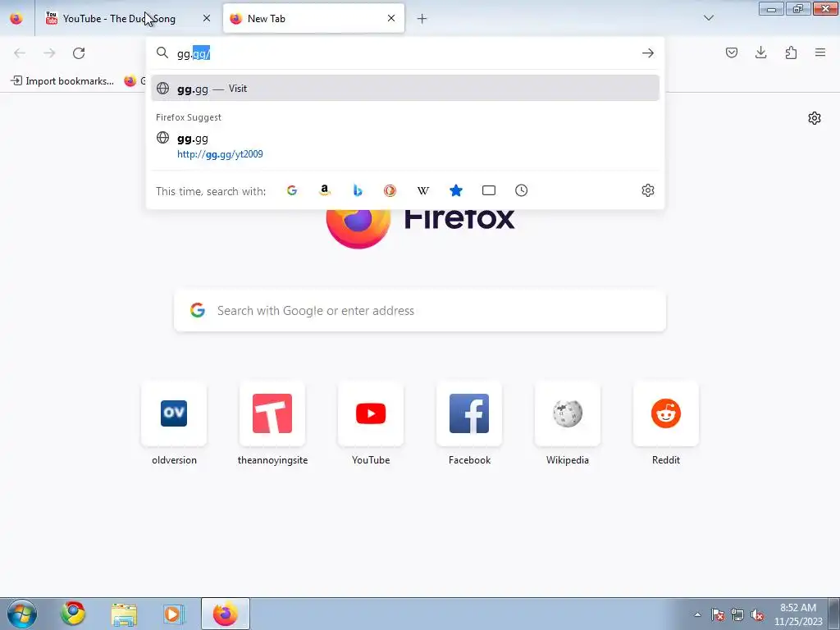840x630 pixels.
Task: Expand the list all tabs chevron
Action: (x=708, y=18)
